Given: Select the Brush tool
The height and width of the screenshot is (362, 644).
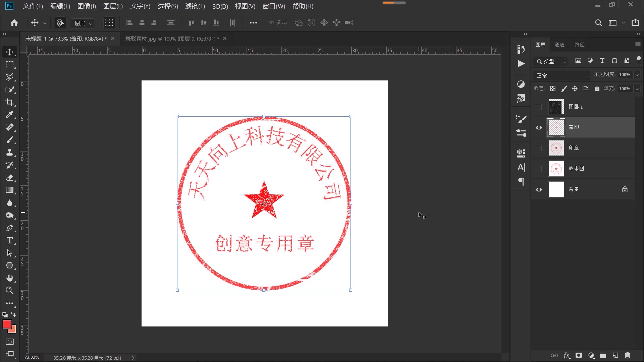Looking at the screenshot, I should coord(10,140).
